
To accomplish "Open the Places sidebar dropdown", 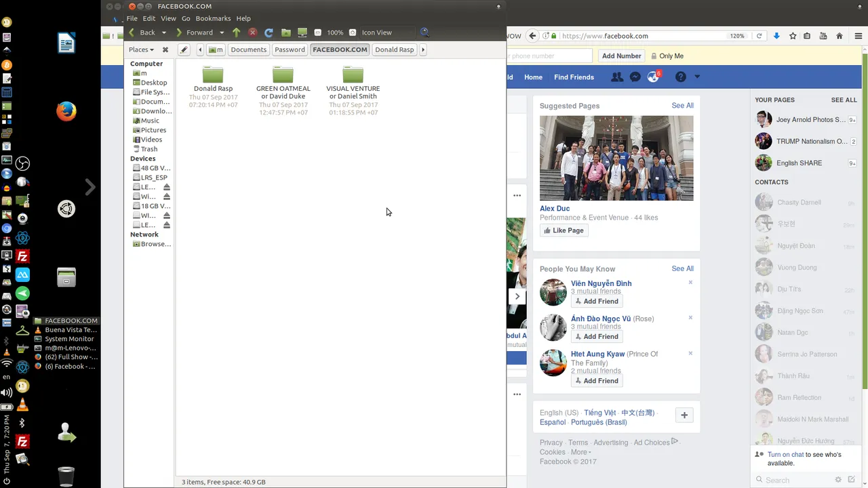I will pyautogui.click(x=141, y=49).
